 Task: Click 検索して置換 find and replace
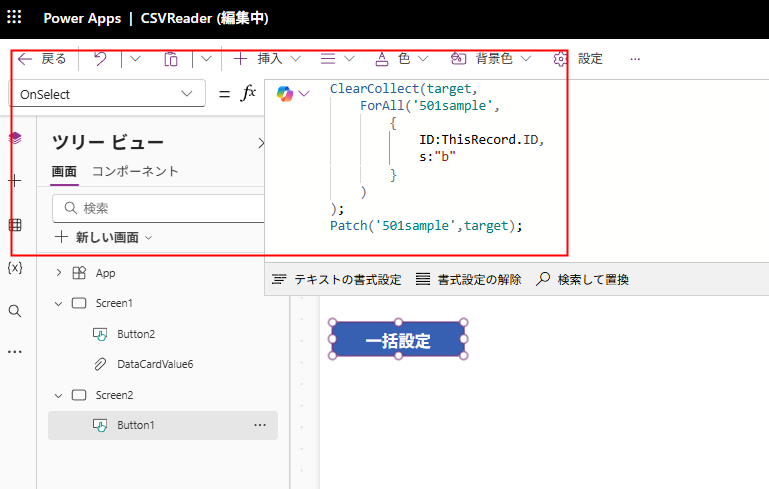[583, 280]
